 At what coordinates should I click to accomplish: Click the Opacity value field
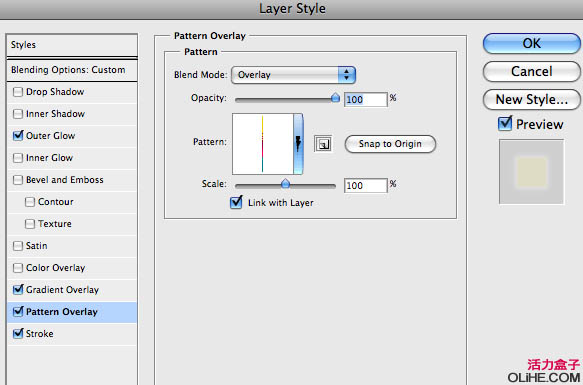coord(365,100)
